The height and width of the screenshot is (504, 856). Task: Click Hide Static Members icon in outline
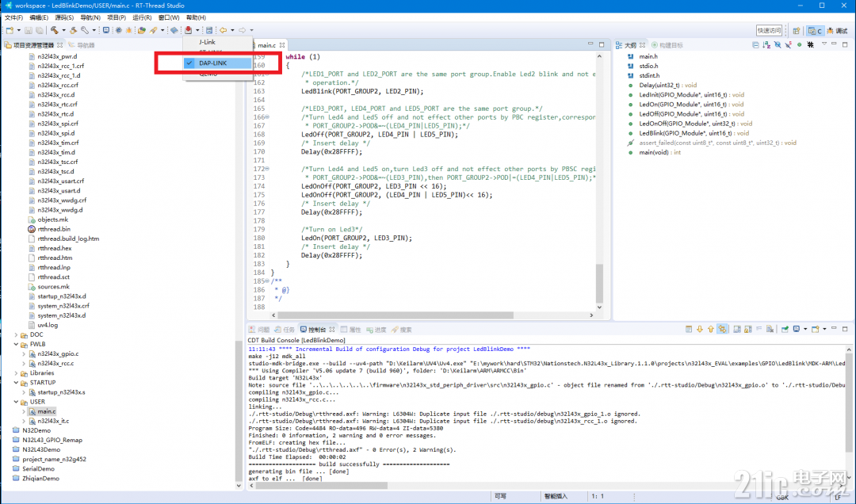pos(789,45)
